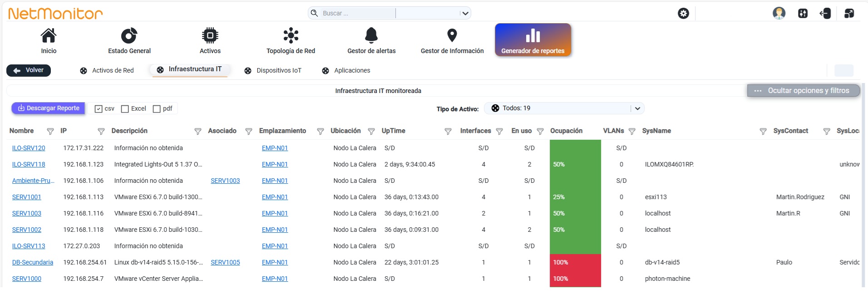The width and height of the screenshot is (868, 294).
Task: Open Estado General dashboard icon
Action: pyautogui.click(x=129, y=35)
